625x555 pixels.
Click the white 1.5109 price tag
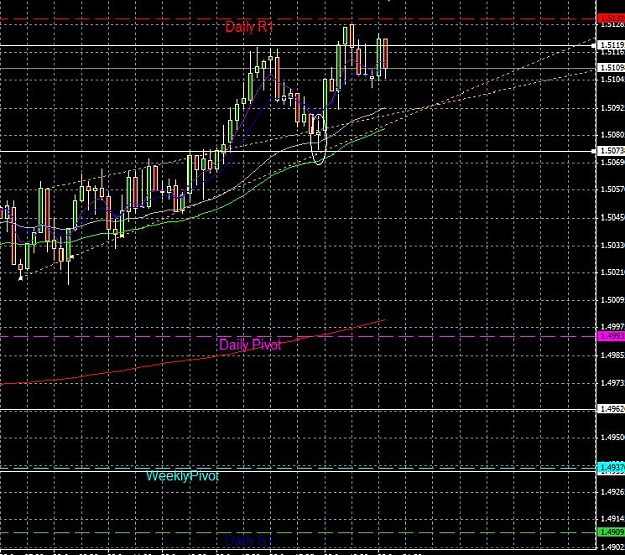611,68
